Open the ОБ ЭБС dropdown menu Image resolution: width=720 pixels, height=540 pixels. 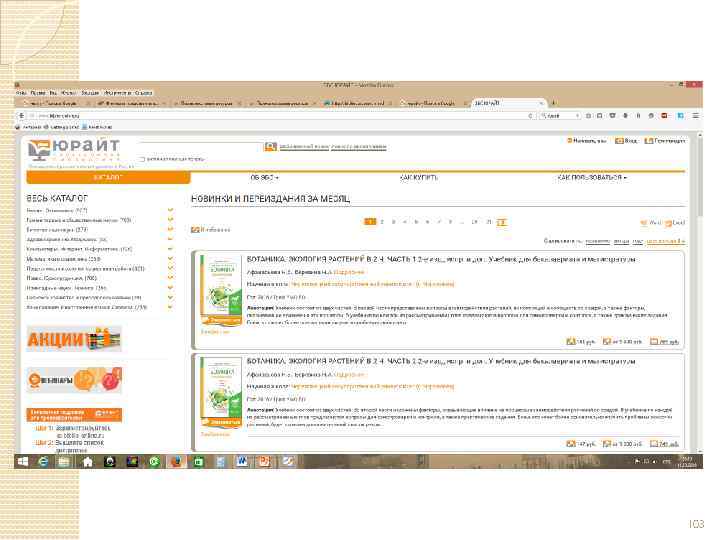(264, 177)
